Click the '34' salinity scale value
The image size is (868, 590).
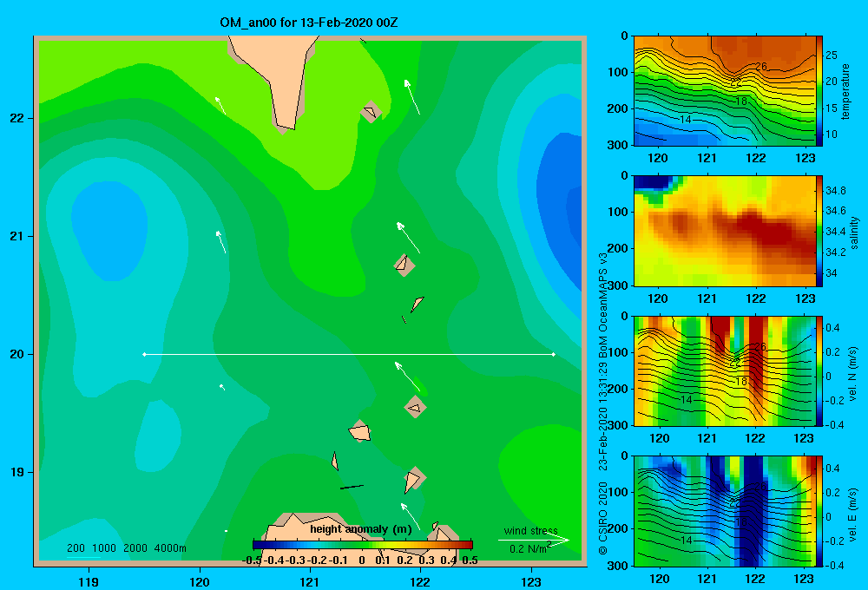pyautogui.click(x=831, y=272)
